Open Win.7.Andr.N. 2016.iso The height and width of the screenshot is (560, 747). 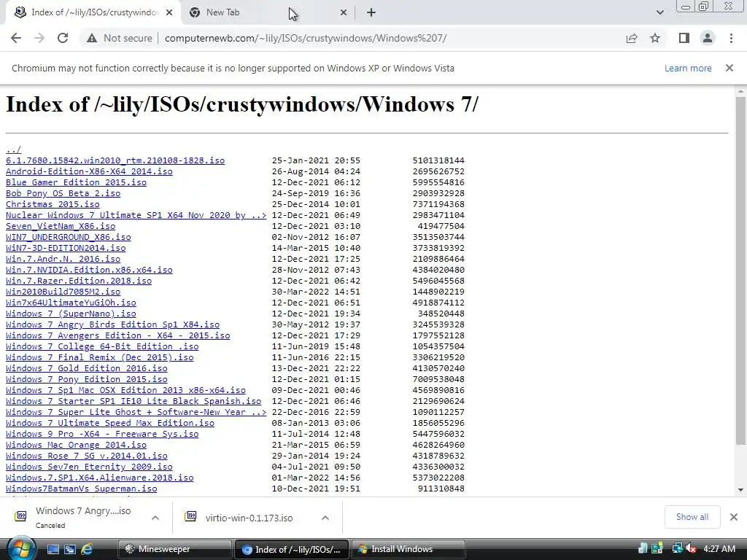63,259
